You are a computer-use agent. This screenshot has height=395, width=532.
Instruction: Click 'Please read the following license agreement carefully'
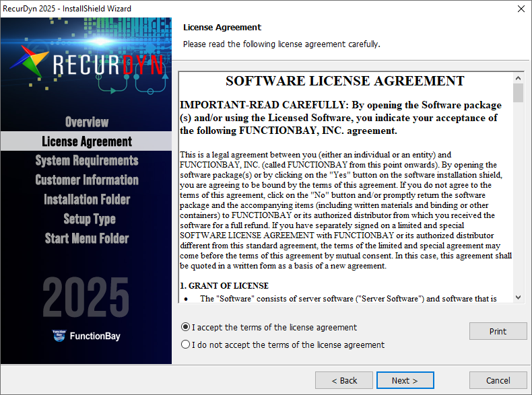pyautogui.click(x=281, y=44)
